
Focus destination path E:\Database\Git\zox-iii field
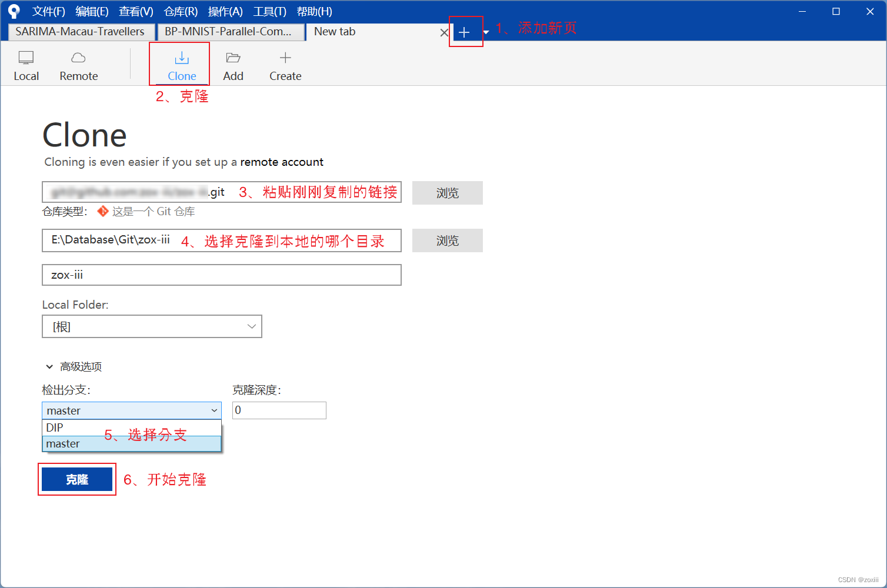pyautogui.click(x=222, y=240)
